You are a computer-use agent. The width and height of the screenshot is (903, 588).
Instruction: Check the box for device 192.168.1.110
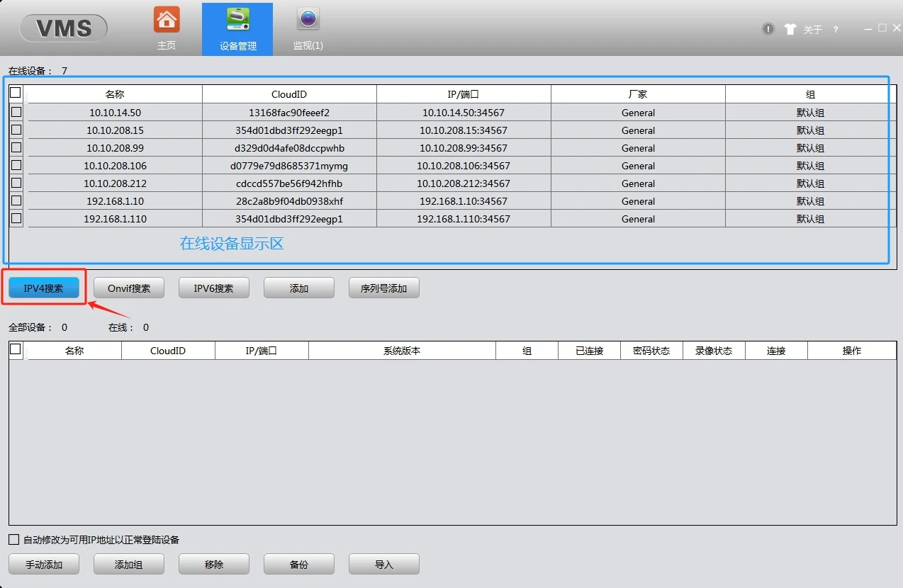click(x=16, y=218)
